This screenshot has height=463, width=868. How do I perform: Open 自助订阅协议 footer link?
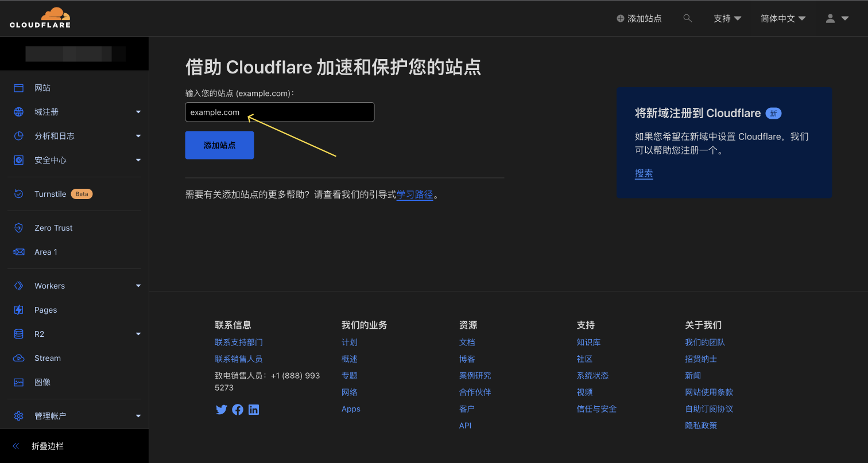[x=709, y=408]
